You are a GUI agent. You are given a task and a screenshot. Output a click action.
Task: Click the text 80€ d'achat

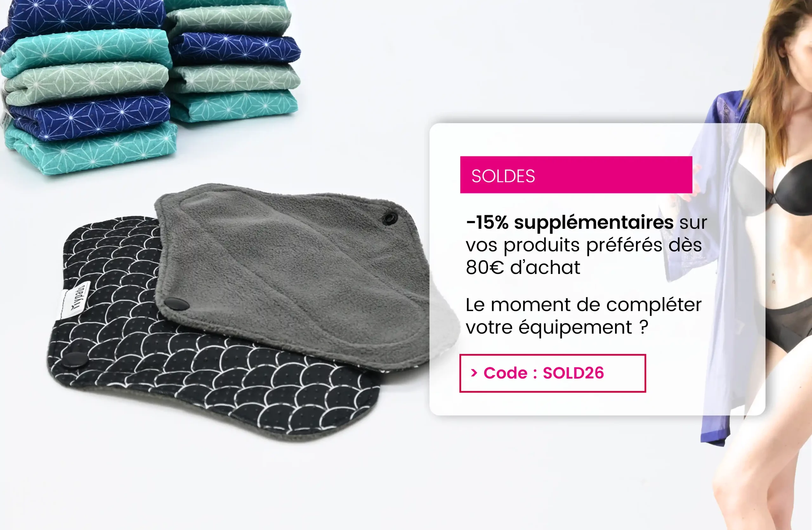523,267
